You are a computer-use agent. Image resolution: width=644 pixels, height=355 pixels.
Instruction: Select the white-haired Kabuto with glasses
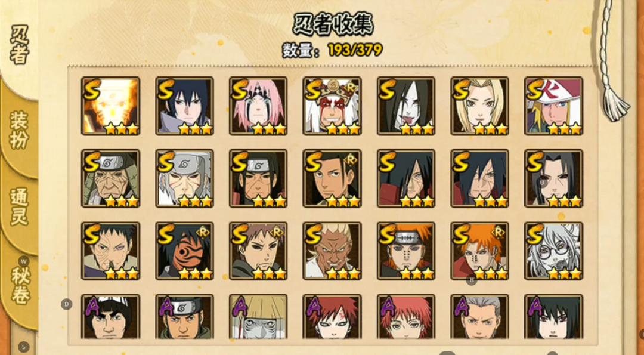point(553,251)
